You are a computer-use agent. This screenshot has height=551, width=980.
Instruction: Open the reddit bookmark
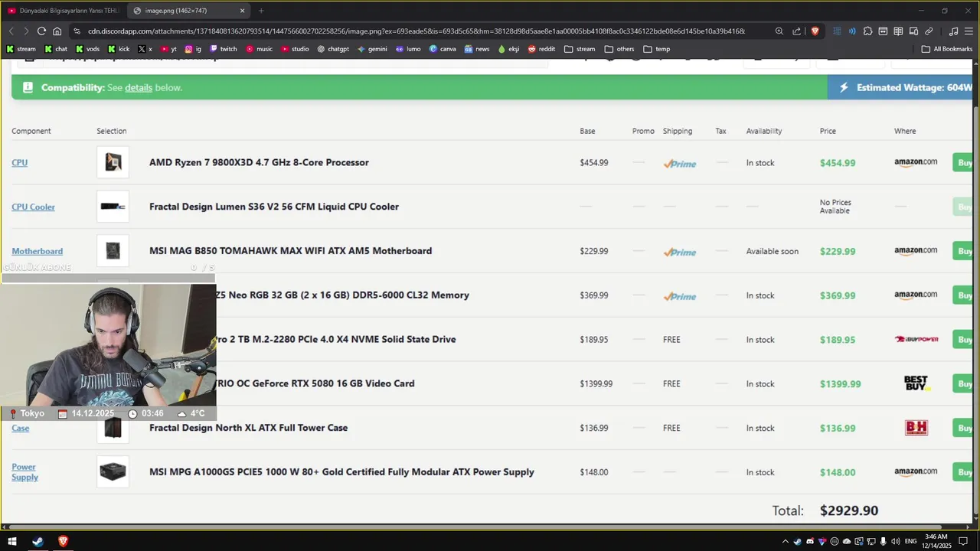point(541,49)
